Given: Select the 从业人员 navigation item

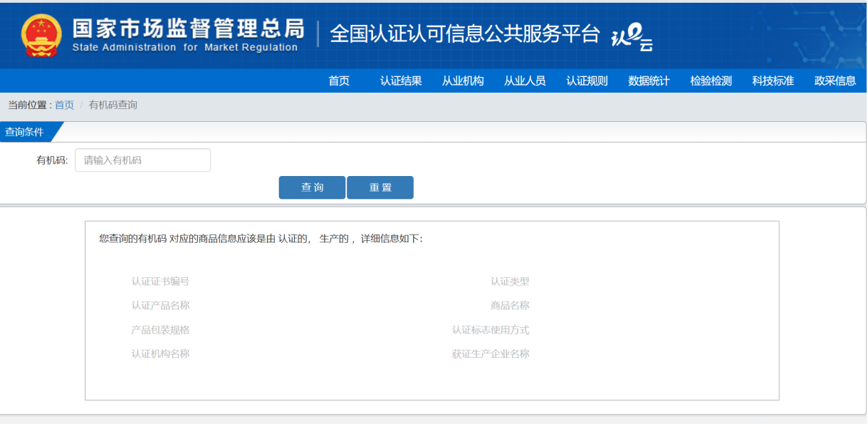Looking at the screenshot, I should tap(525, 81).
